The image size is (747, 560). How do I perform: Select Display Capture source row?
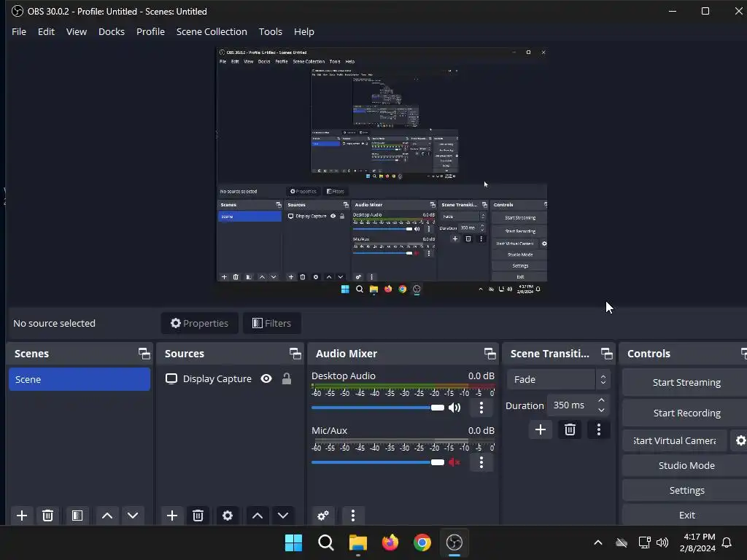(x=230, y=378)
